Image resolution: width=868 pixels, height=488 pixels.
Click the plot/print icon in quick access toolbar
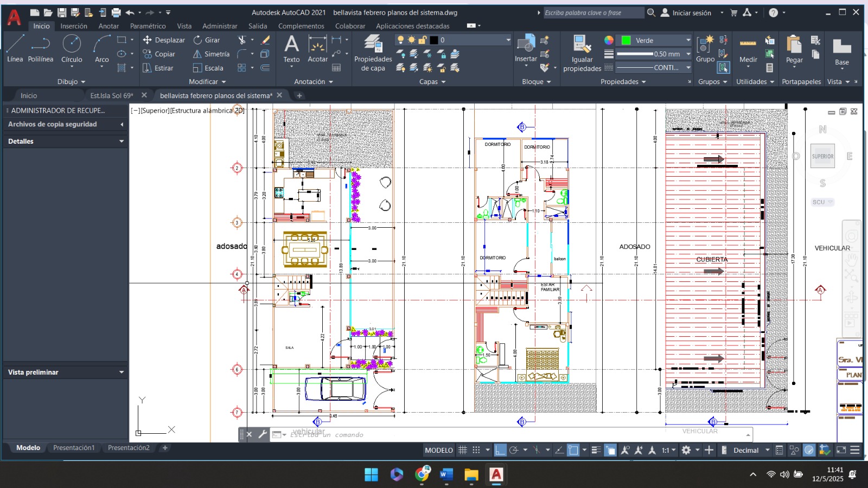[116, 12]
